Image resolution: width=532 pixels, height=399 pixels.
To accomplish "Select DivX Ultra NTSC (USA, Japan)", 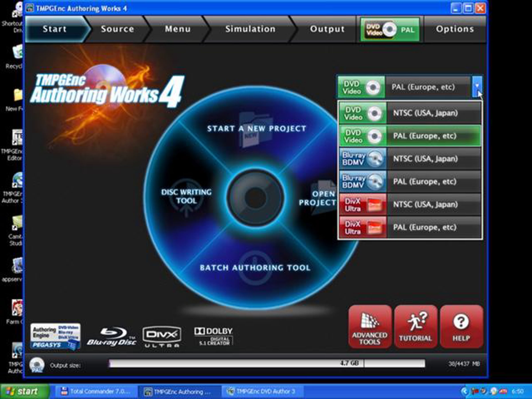I will pos(410,204).
